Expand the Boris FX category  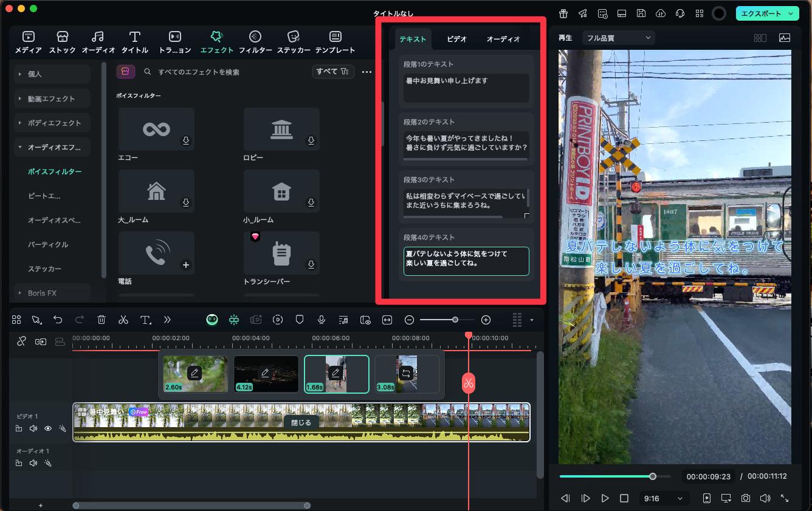coord(52,293)
